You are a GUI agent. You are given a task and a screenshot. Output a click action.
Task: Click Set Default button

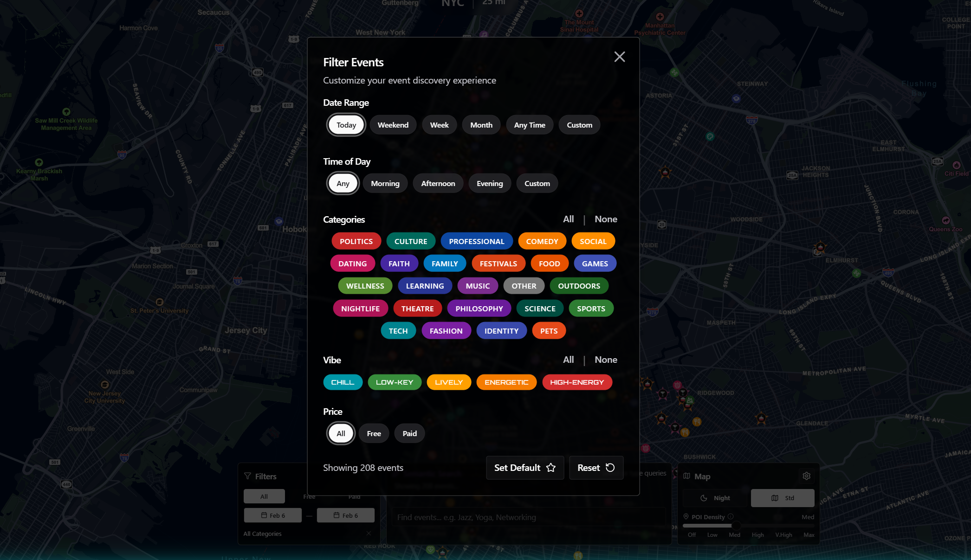[x=517, y=468]
